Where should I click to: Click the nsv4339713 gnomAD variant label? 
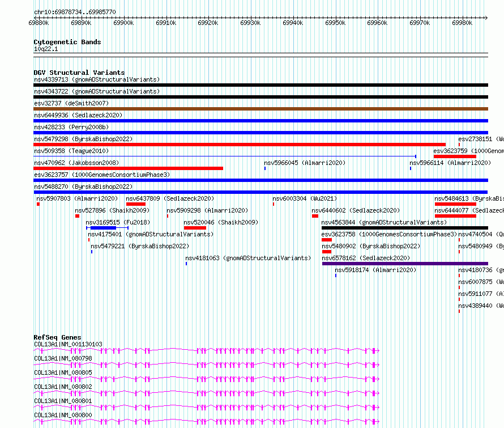click(97, 79)
